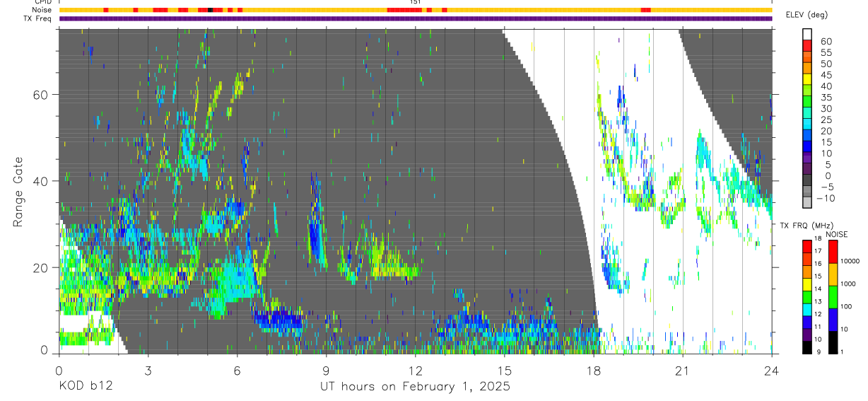Click the '60' tick label on Range Gate axis

(40, 95)
